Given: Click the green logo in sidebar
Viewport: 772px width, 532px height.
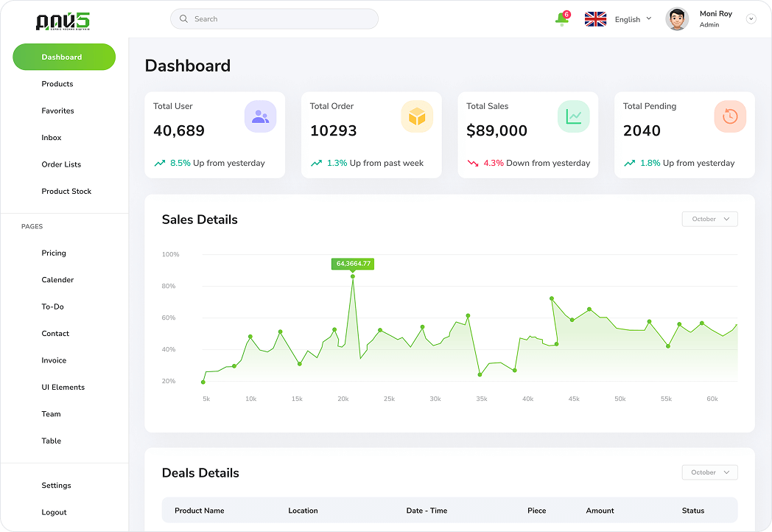Looking at the screenshot, I should 63,21.
